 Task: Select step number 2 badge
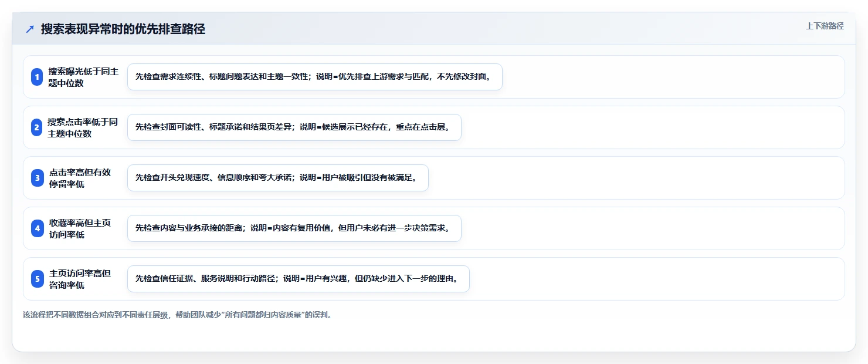point(37,127)
